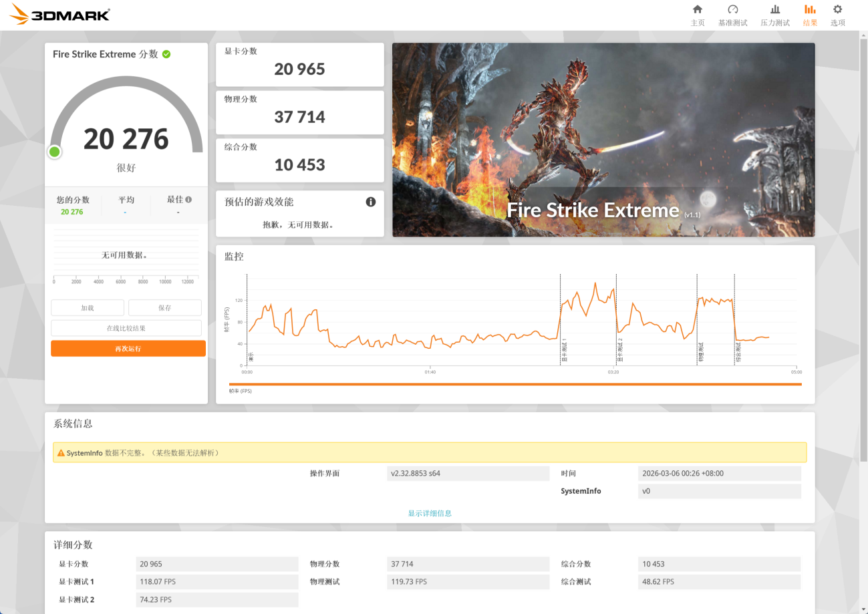Click the estimated game performance info icon

(371, 202)
